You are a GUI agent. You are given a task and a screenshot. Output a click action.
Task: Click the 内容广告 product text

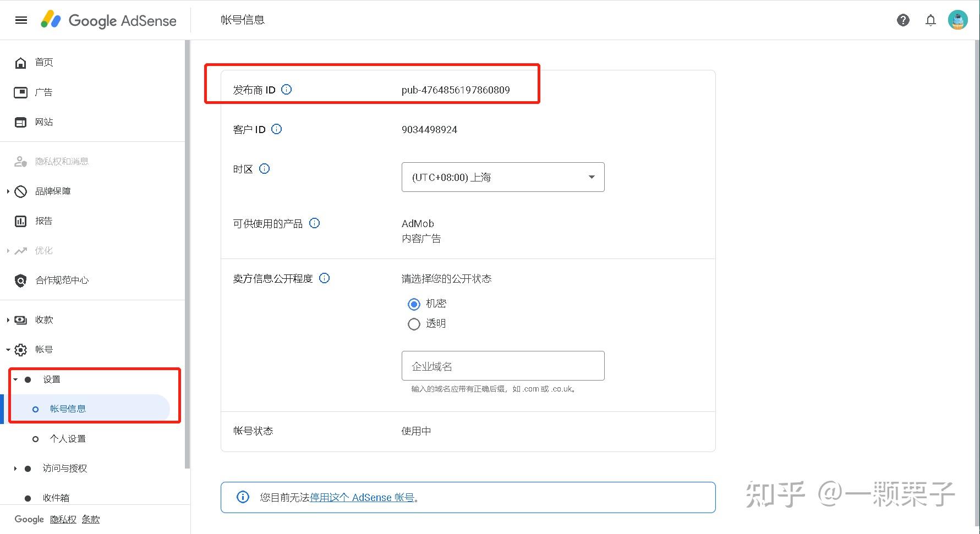pos(421,239)
